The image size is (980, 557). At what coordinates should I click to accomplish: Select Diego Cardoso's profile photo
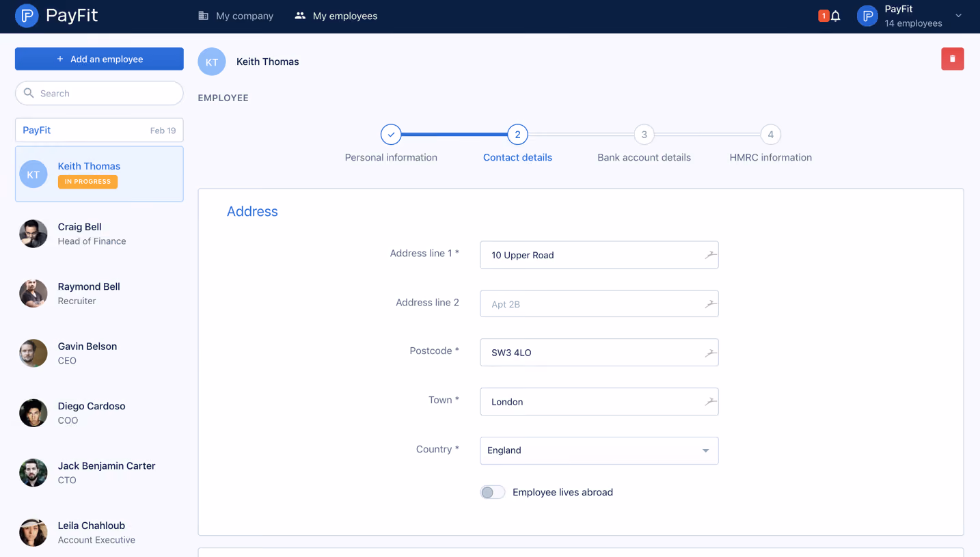[33, 413]
